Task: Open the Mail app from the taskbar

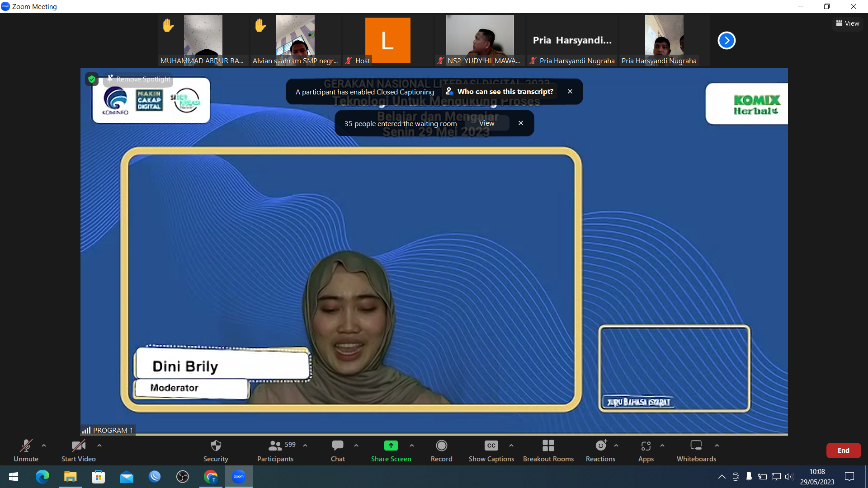Action: [127, 477]
